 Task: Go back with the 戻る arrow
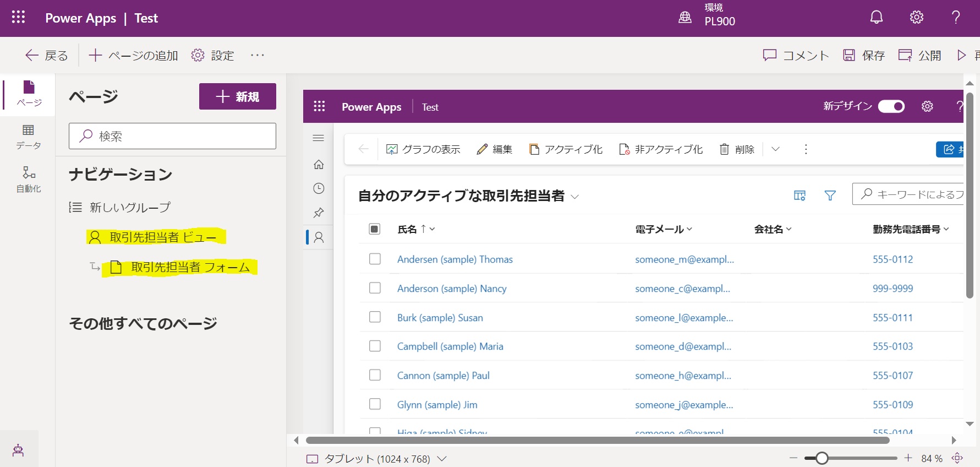tap(47, 55)
